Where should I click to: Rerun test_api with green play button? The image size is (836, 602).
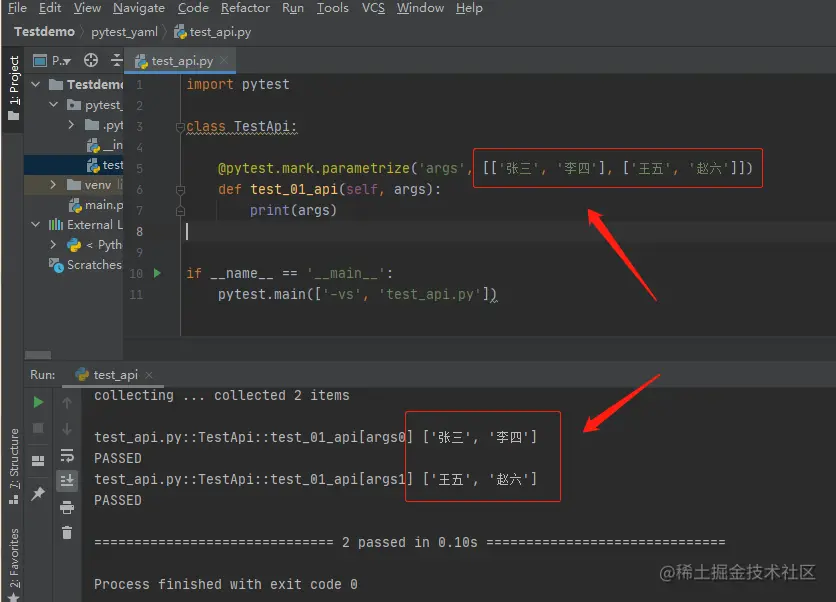pos(38,402)
